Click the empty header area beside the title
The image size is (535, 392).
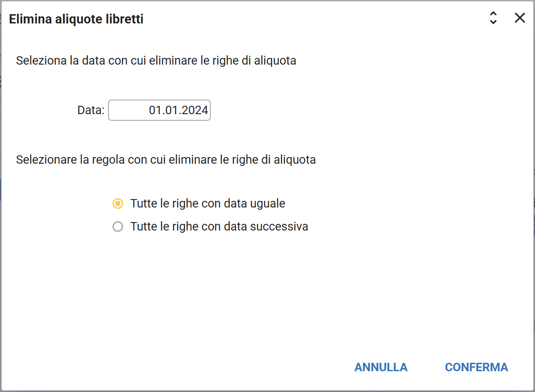[x=310, y=19]
